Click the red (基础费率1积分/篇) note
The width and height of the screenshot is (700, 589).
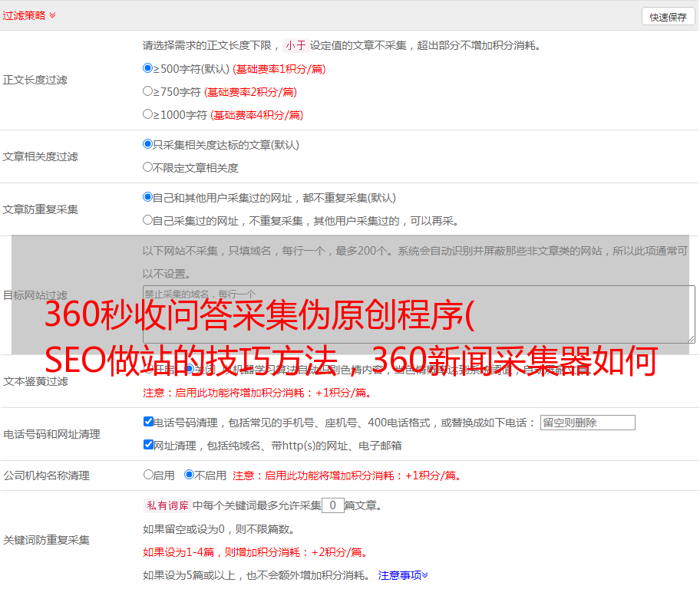(x=279, y=69)
